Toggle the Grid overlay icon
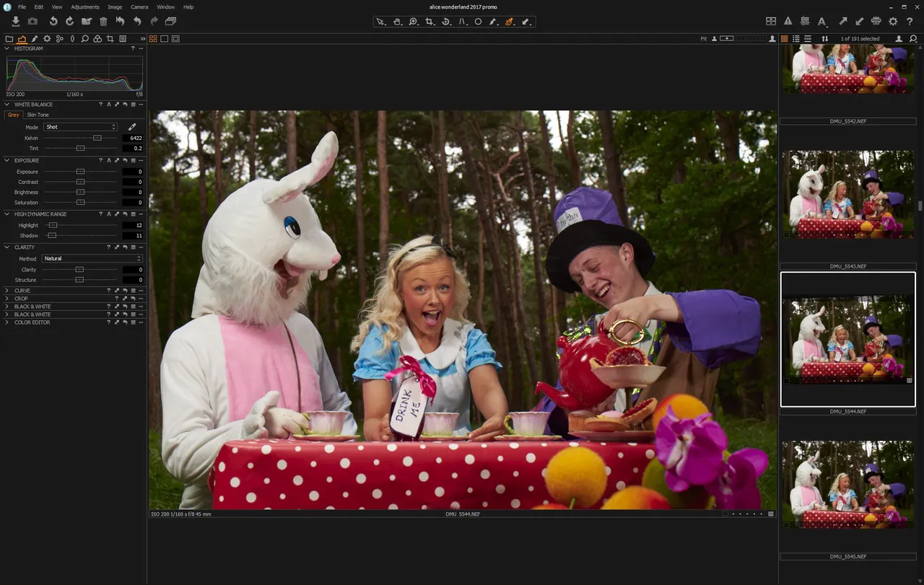Viewport: 924px width, 585px height. pos(805,22)
